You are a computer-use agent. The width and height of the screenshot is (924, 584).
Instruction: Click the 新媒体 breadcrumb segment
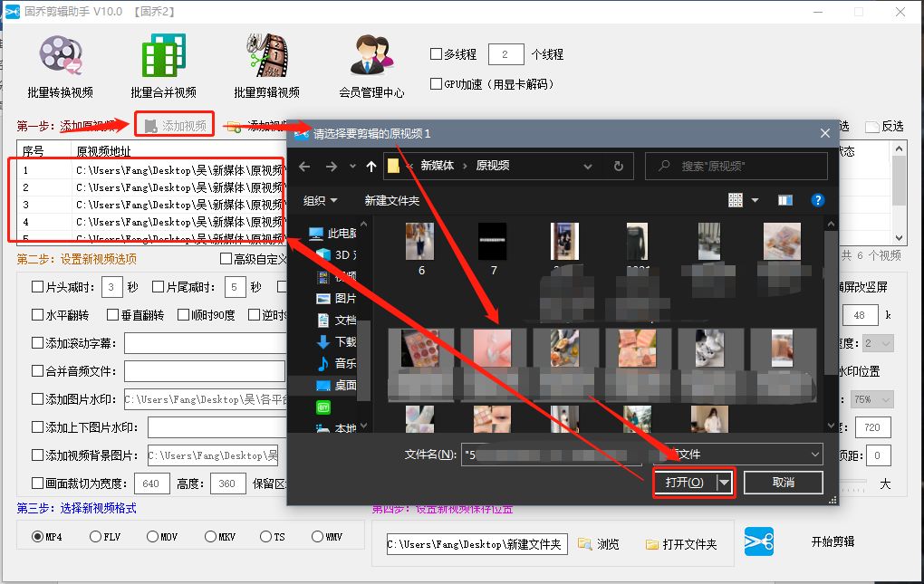click(x=438, y=166)
